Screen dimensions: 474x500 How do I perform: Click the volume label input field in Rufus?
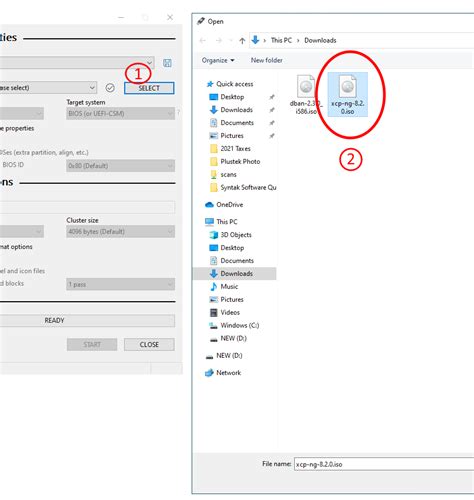[87, 207]
